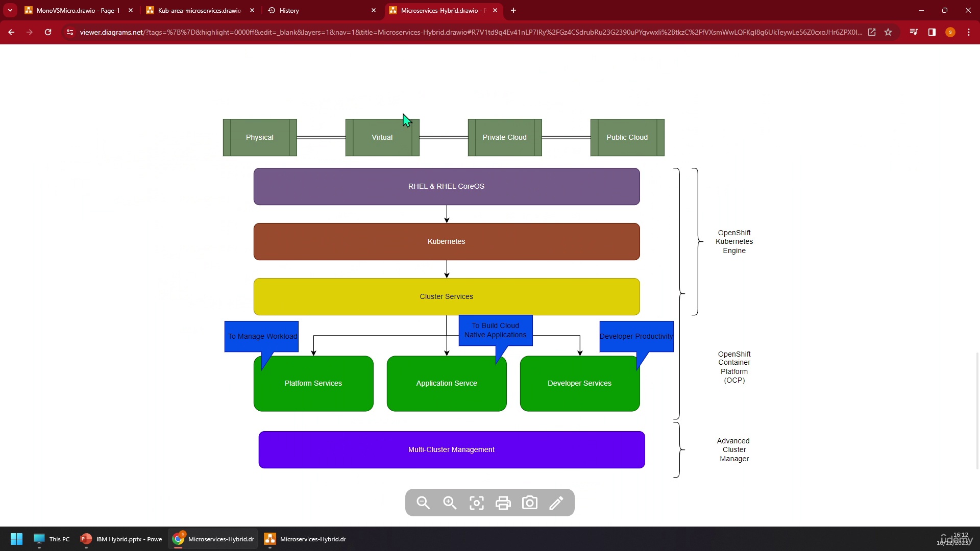The height and width of the screenshot is (551, 980).
Task: Open the Chrome three-dot menu
Action: tap(969, 32)
